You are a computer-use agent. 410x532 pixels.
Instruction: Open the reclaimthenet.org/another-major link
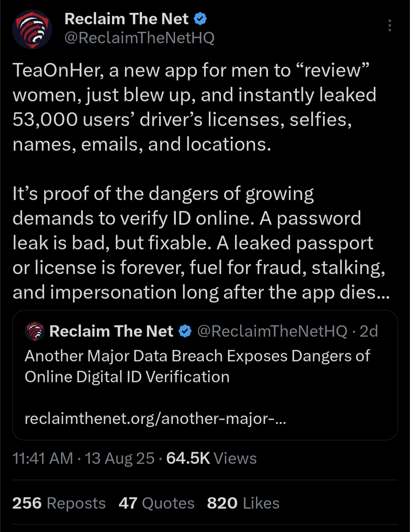pos(155,418)
